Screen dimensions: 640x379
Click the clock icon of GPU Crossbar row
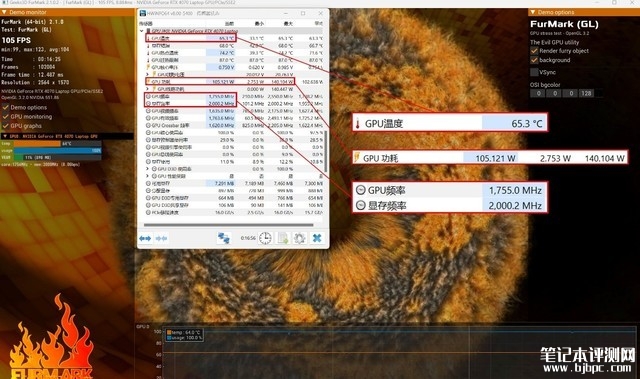click(148, 125)
